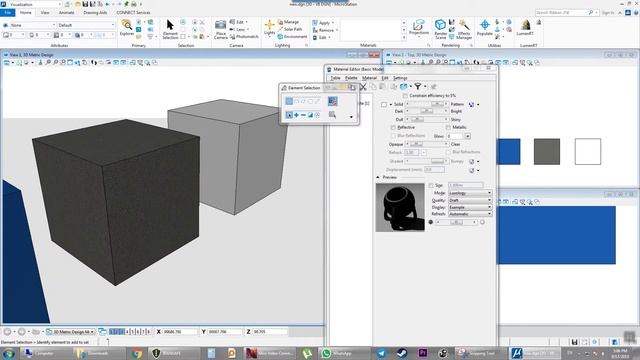Open Environment settings in Lighting group
Image resolution: width=640 pixels, height=360 pixels.
292,37
